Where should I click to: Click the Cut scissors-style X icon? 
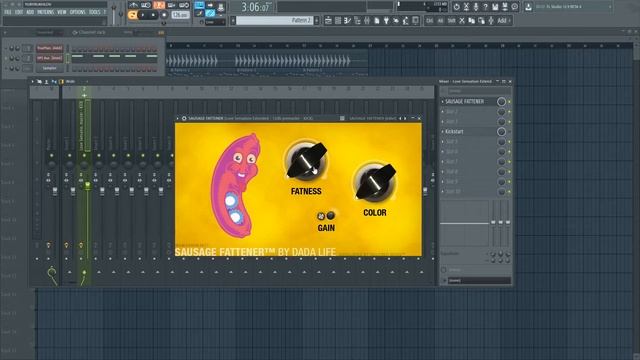462,20
